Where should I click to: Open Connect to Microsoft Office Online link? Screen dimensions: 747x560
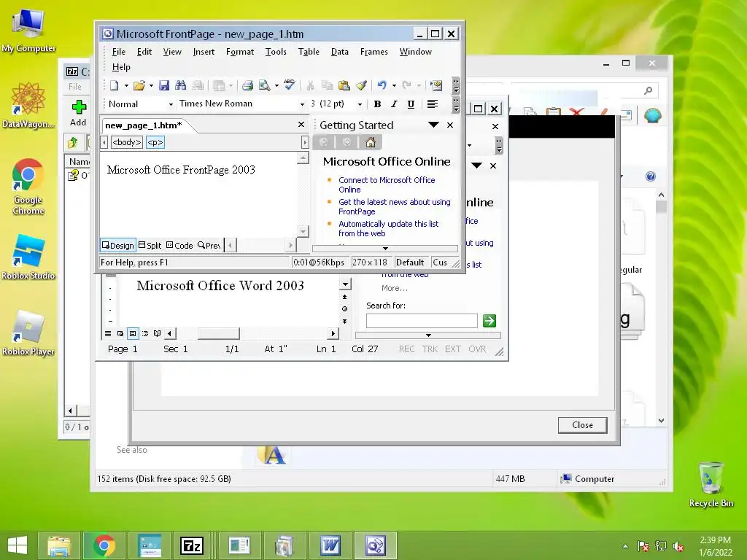pyautogui.click(x=387, y=184)
